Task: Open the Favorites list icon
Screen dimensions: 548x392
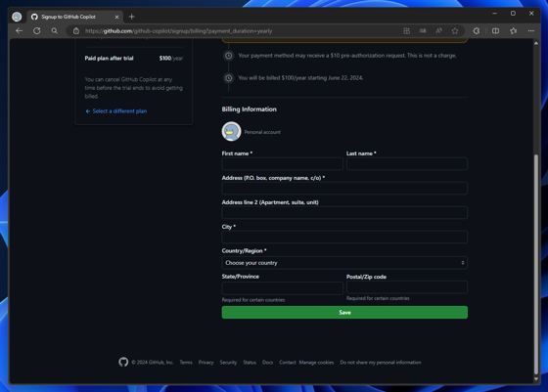Action: click(x=514, y=31)
